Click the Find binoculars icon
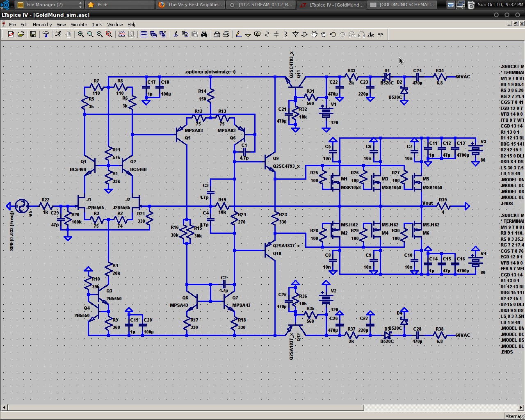 coord(204,34)
